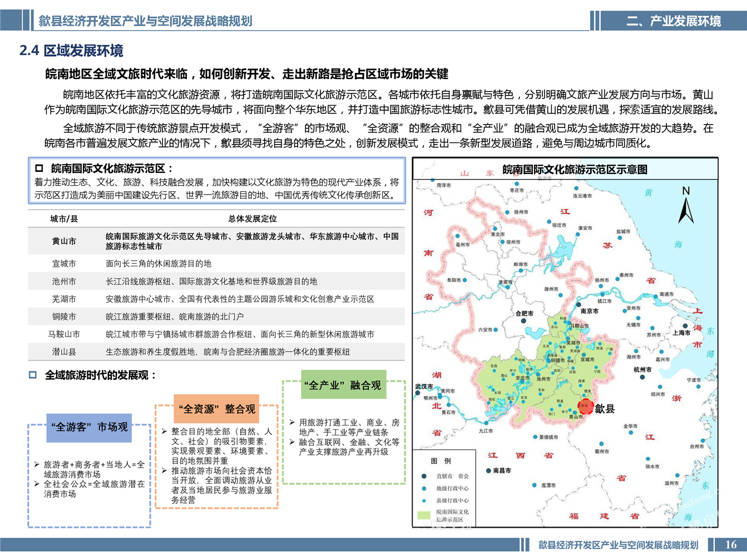The image size is (747, 560).
Task: Click the 武汉市 label on the map
Action: coord(424,386)
